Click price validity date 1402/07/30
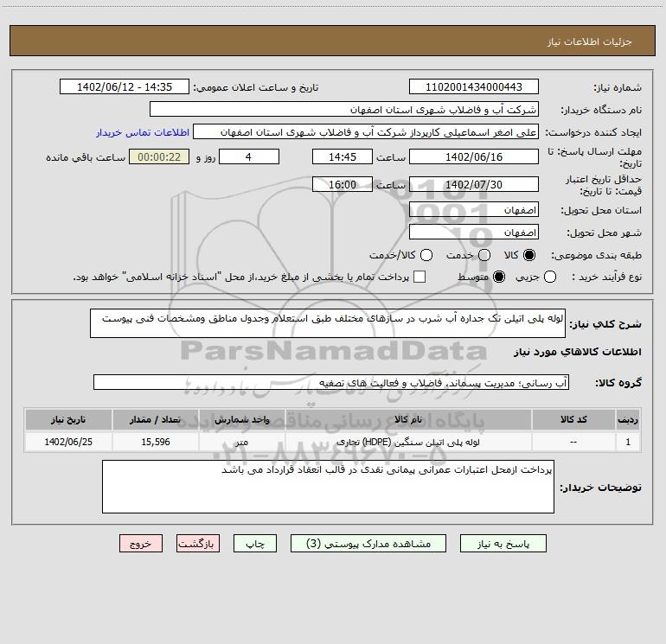This screenshot has height=644, width=666. click(x=474, y=185)
